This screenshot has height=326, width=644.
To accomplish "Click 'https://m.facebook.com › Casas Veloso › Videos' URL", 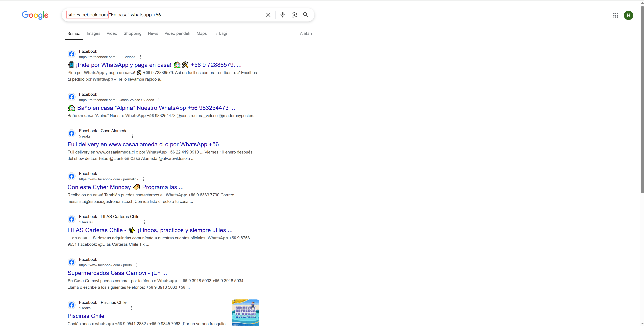I will [x=116, y=100].
